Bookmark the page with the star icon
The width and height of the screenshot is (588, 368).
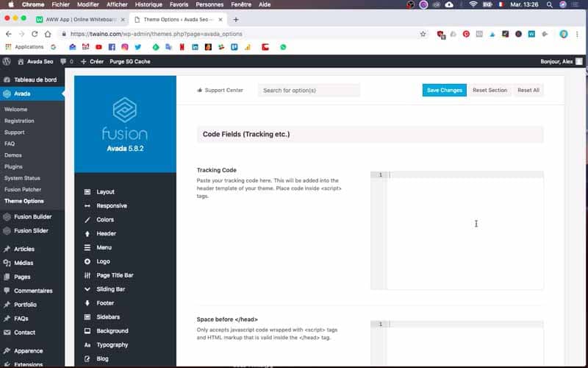[x=423, y=34]
